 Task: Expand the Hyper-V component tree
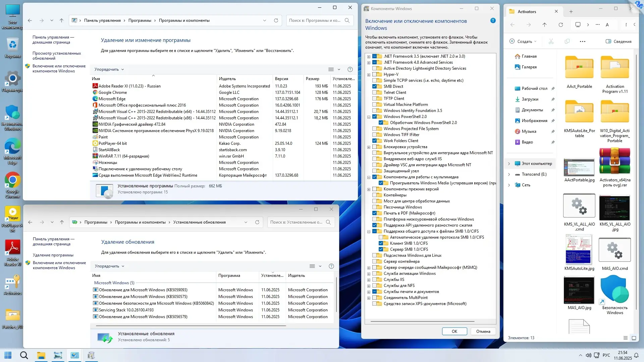369,75
